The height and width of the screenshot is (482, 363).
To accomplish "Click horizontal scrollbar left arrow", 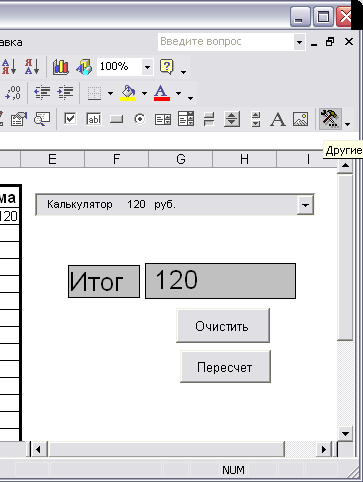I will pos(38,449).
